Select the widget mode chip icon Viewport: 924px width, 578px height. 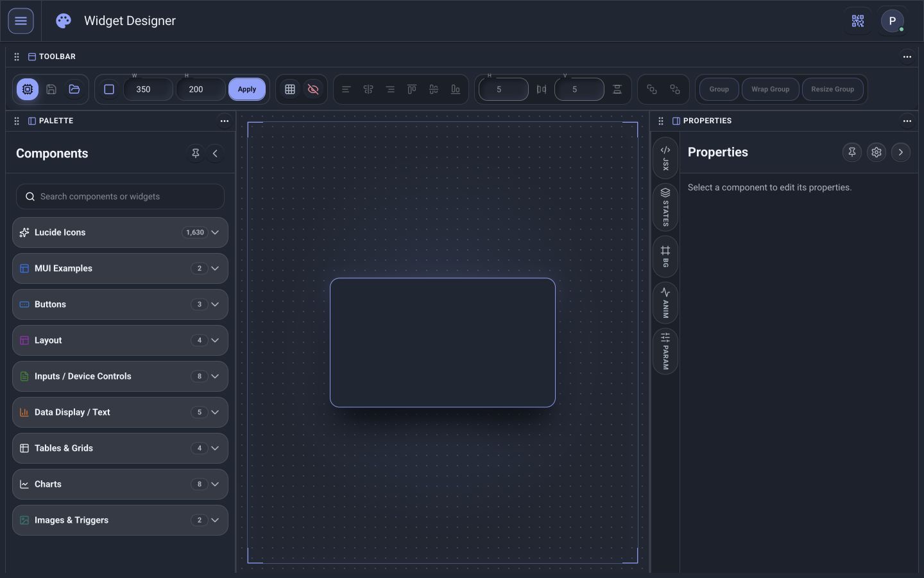pyautogui.click(x=28, y=89)
